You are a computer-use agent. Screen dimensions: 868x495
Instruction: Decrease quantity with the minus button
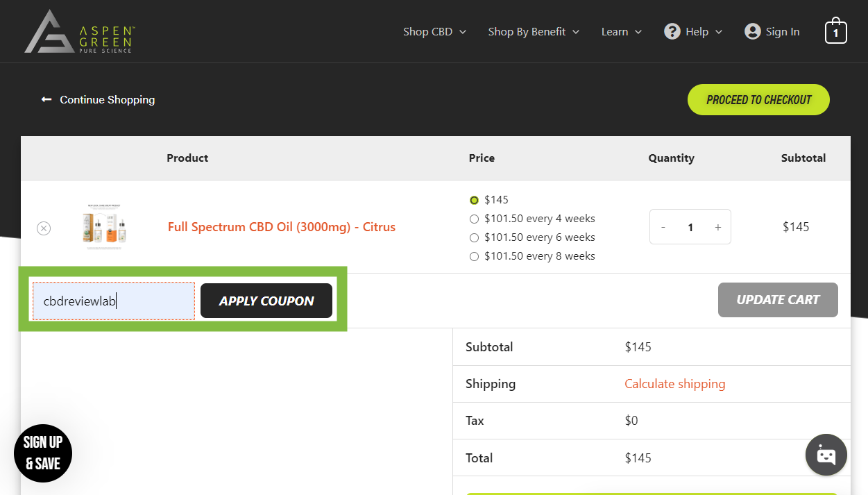pyautogui.click(x=663, y=227)
